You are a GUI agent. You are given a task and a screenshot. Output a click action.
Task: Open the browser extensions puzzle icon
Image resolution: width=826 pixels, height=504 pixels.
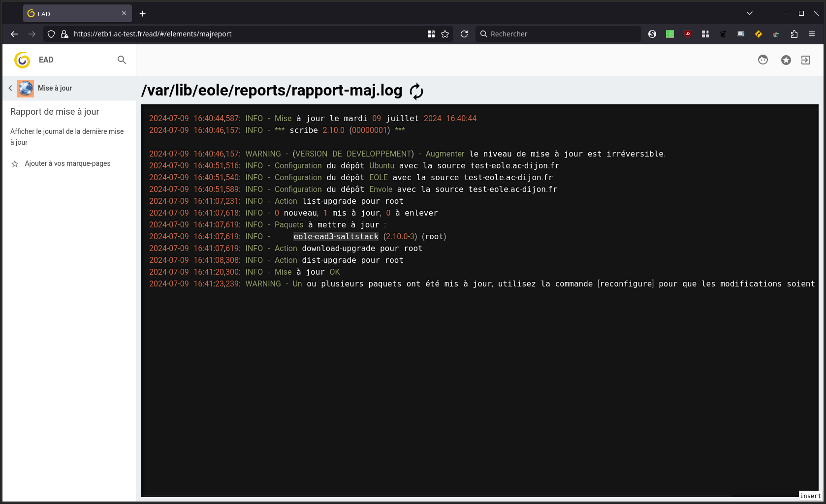794,34
